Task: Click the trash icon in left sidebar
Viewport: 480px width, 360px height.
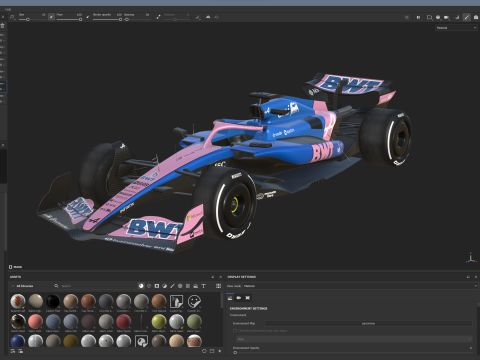Action: [3, 26]
